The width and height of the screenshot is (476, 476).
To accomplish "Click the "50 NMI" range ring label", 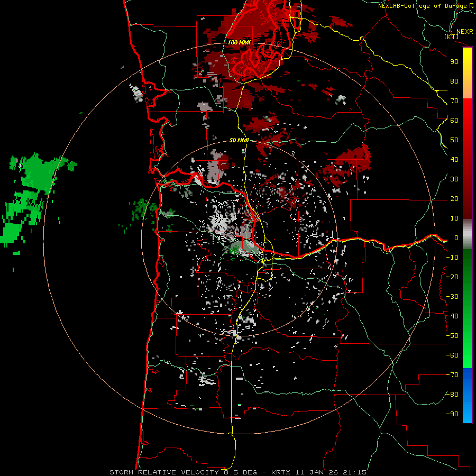I will click(239, 140).
